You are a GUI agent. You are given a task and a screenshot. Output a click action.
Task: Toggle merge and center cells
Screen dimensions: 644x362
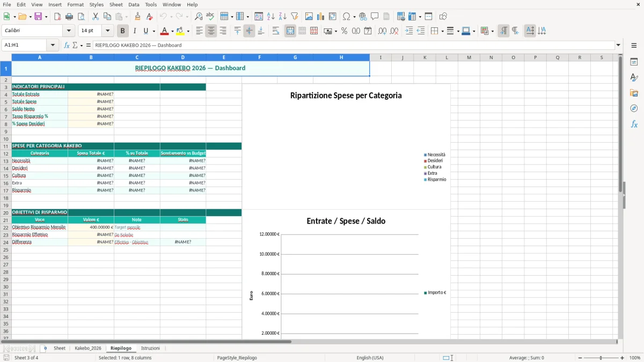[x=290, y=31]
